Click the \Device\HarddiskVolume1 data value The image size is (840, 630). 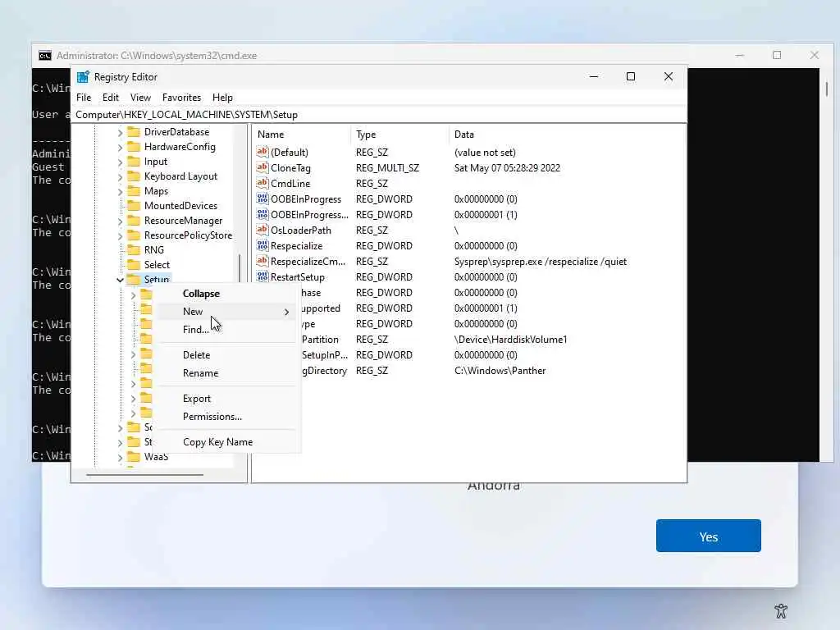pyautogui.click(x=510, y=340)
